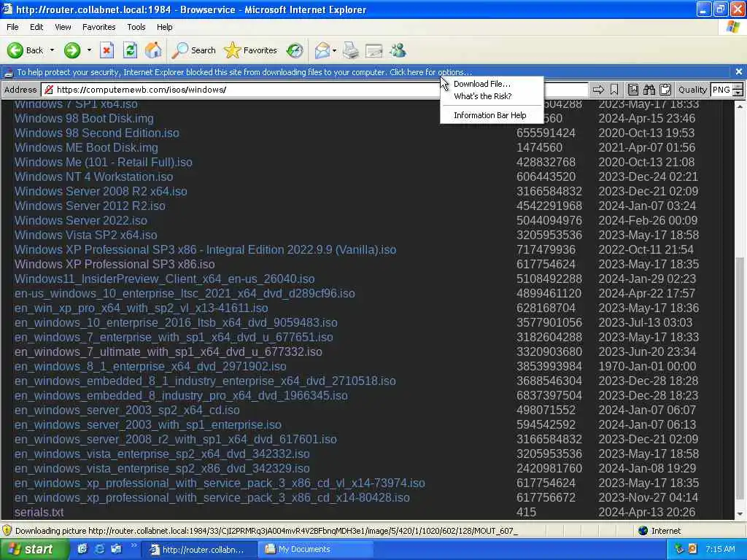Select Information Bar Help menu entry
747x560 pixels.
pos(492,115)
